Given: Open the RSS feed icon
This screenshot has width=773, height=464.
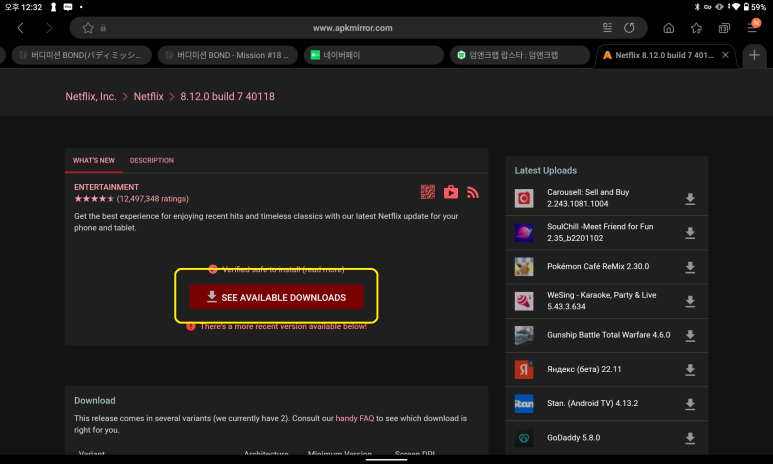Looking at the screenshot, I should pos(473,192).
